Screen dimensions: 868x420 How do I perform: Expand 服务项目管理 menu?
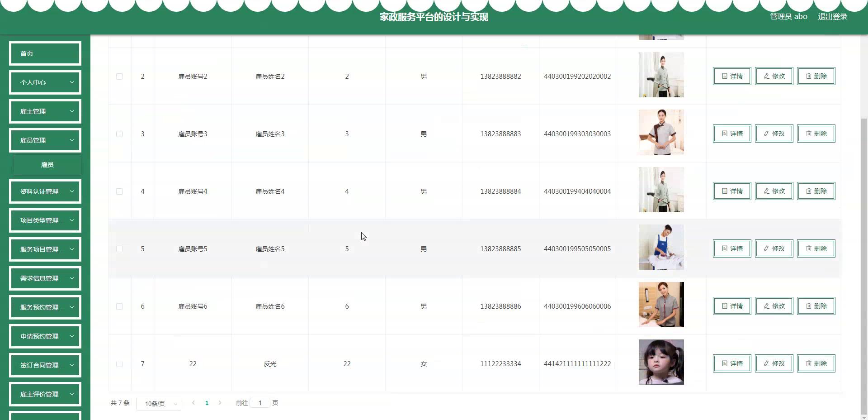pos(45,249)
